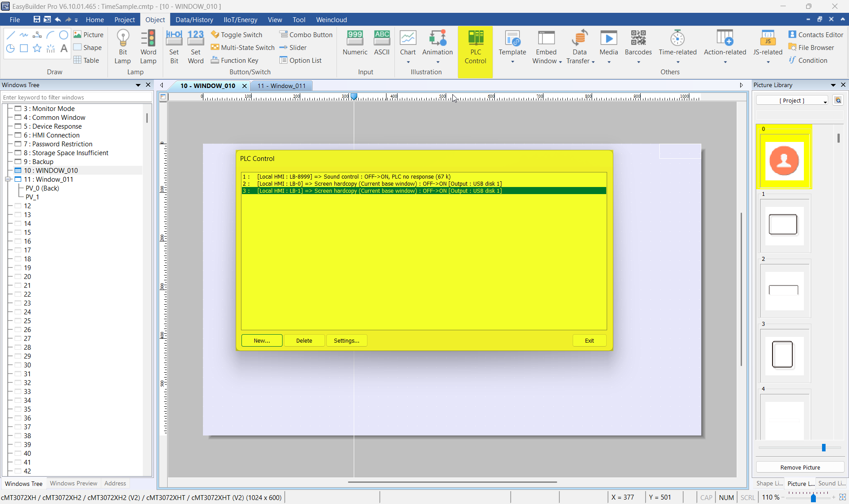Click the window filter keyword field
The image size is (849, 504).
coord(75,97)
